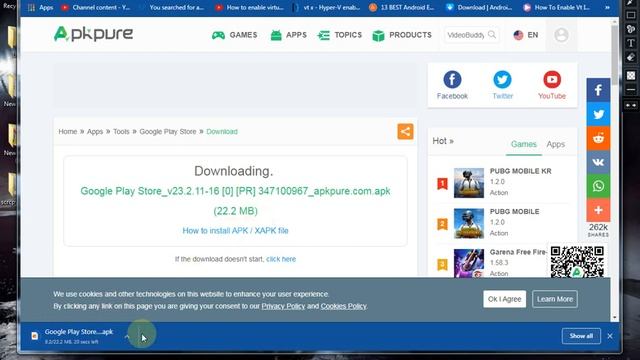Share on Reddit from side bar

(x=598, y=138)
